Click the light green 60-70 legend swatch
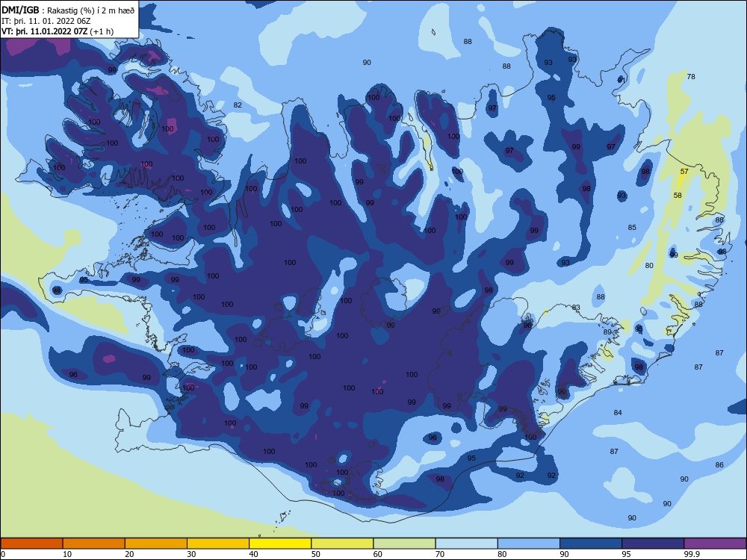This screenshot has width=747, height=560. coord(404,544)
